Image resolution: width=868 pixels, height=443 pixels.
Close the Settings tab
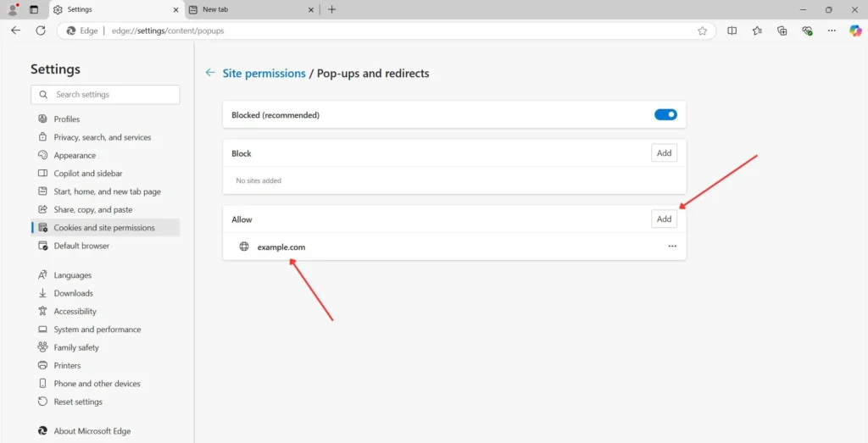tap(176, 9)
